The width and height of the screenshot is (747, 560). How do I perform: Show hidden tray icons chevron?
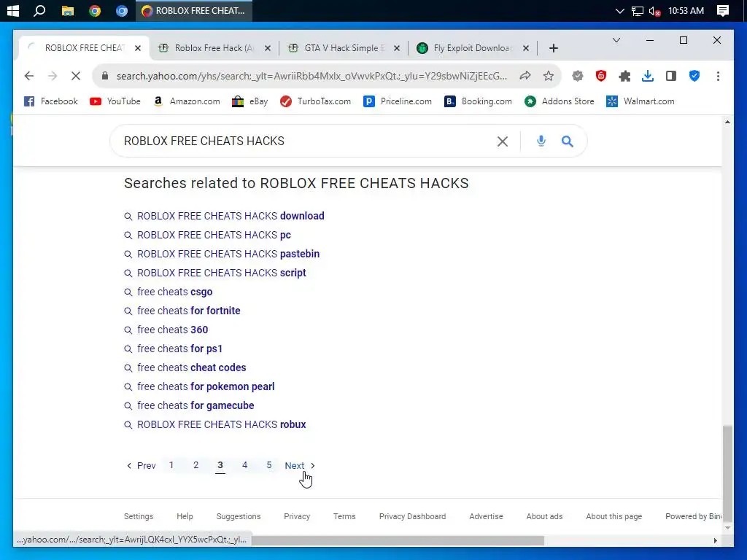point(619,11)
